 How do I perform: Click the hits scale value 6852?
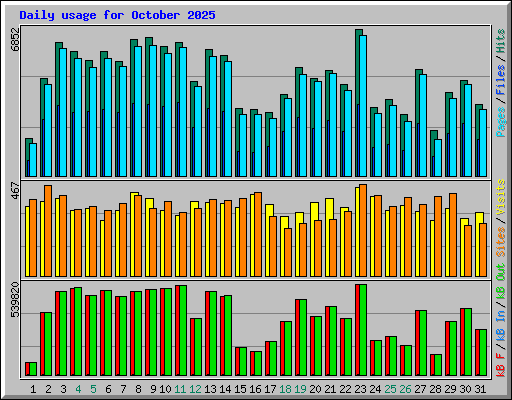[x=15, y=39]
